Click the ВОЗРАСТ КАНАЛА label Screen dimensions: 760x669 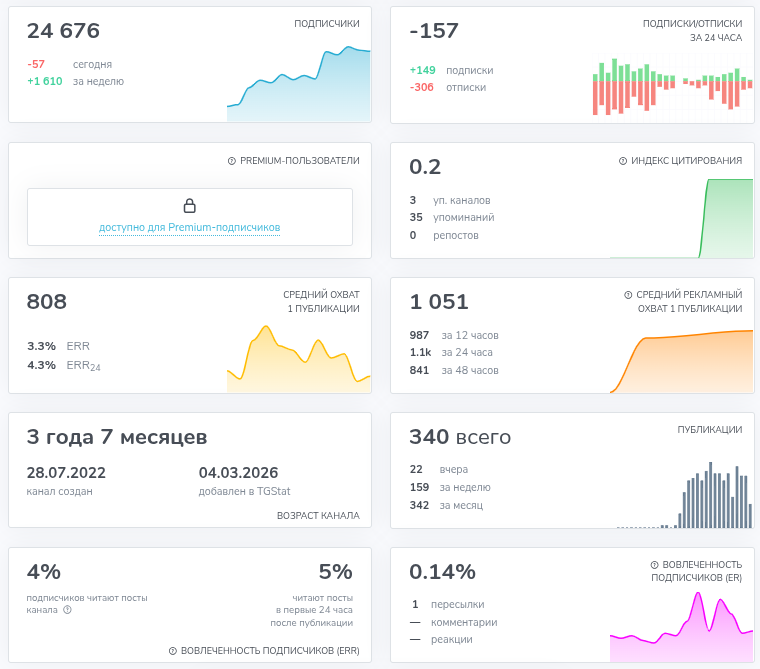click(318, 516)
